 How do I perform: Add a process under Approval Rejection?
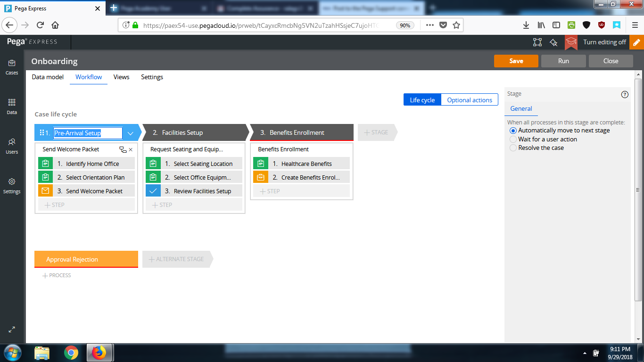(x=57, y=275)
